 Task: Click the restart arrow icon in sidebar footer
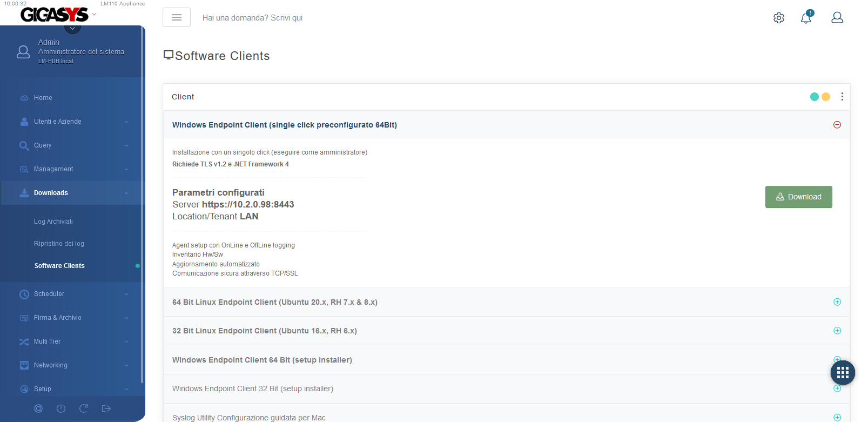pyautogui.click(x=84, y=408)
